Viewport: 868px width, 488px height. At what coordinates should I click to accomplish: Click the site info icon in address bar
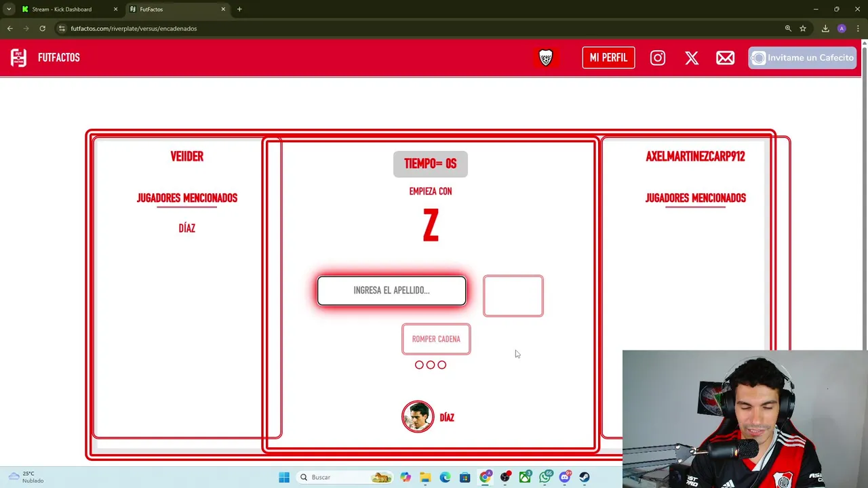pyautogui.click(x=62, y=28)
